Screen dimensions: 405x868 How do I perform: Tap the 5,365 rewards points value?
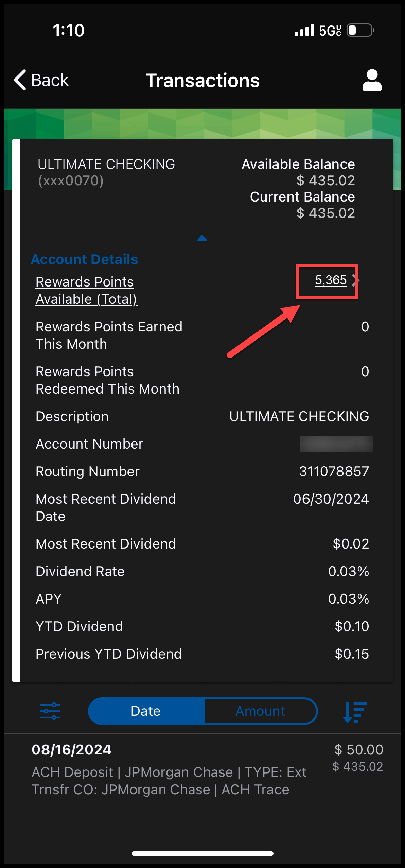pos(330,280)
